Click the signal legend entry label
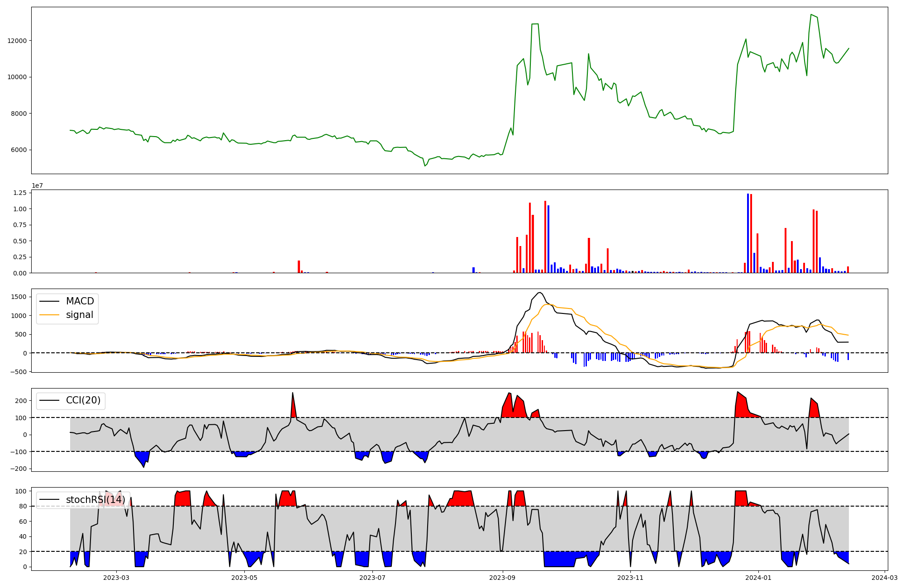 click(79, 315)
